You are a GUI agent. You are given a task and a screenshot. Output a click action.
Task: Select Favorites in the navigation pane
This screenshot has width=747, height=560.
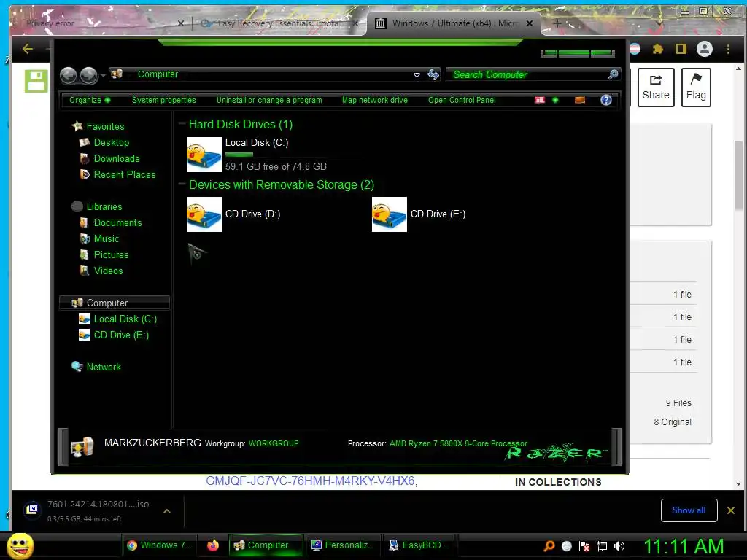(x=105, y=126)
